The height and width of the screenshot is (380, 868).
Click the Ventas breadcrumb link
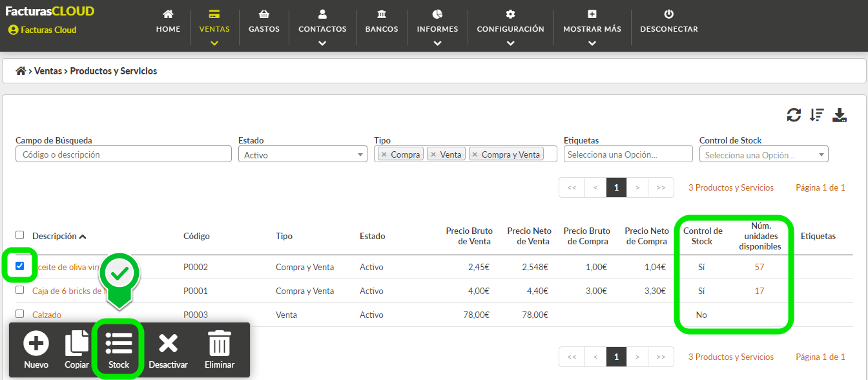49,71
